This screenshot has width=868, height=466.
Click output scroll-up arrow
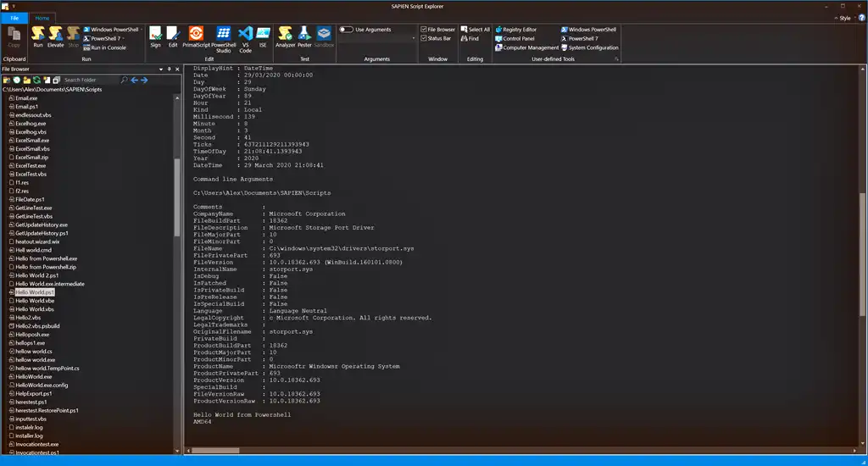click(862, 69)
